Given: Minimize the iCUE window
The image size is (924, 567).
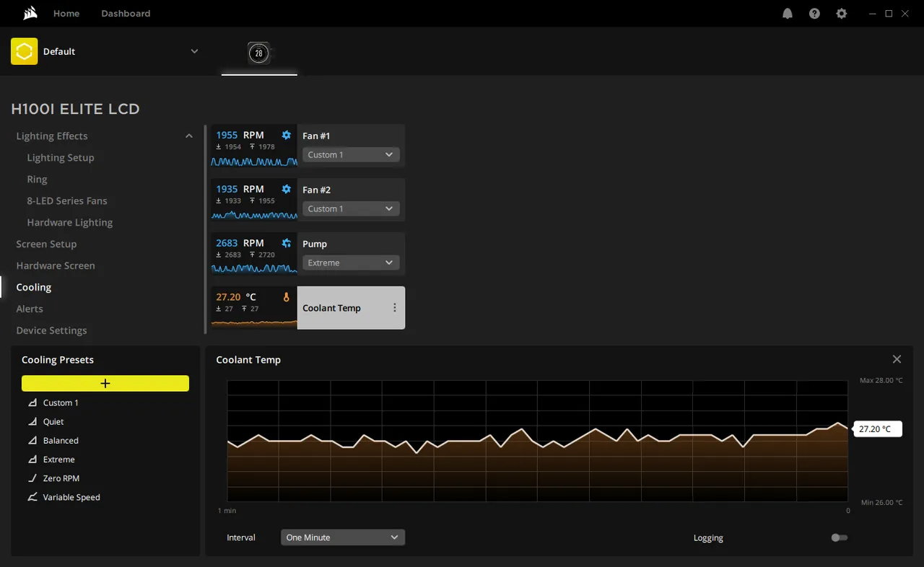Looking at the screenshot, I should pos(873,14).
